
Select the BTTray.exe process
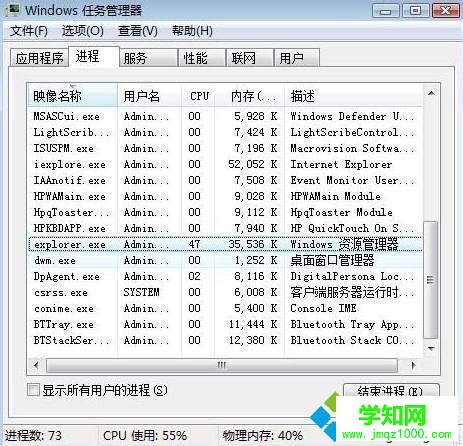click(x=225, y=324)
